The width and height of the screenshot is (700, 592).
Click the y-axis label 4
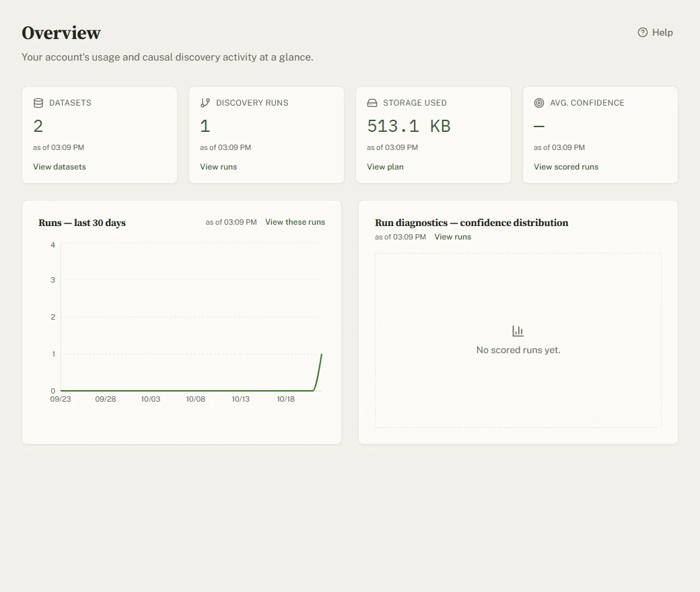click(53, 245)
